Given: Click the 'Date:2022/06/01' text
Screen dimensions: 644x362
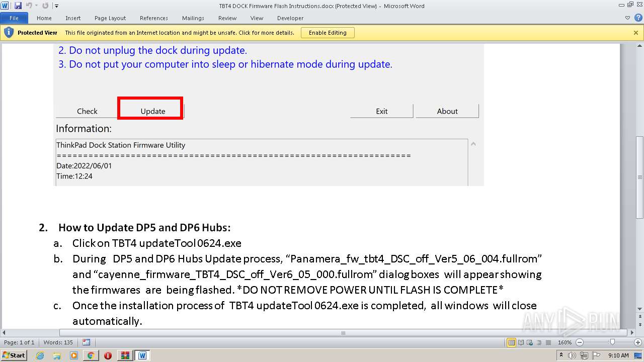Looking at the screenshot, I should pos(84,166).
